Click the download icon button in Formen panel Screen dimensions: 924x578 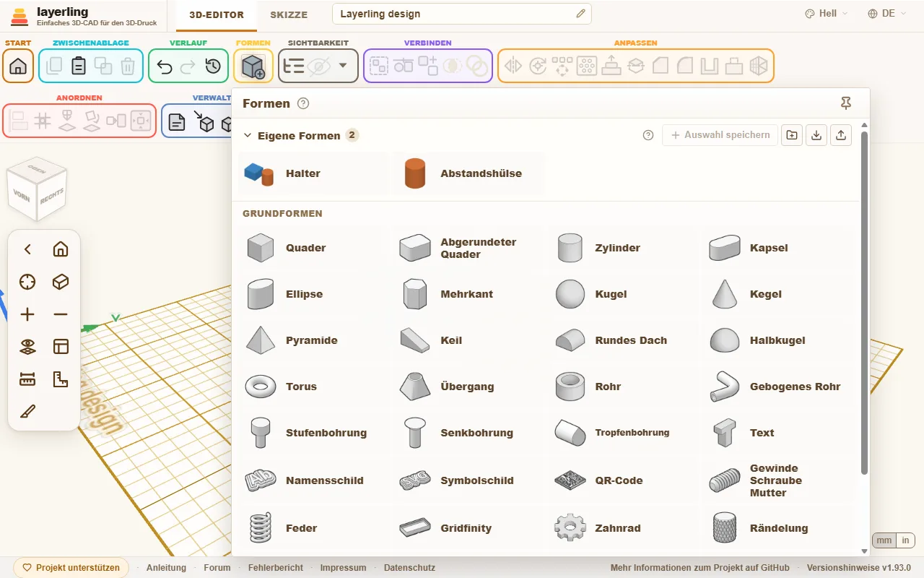tap(816, 135)
